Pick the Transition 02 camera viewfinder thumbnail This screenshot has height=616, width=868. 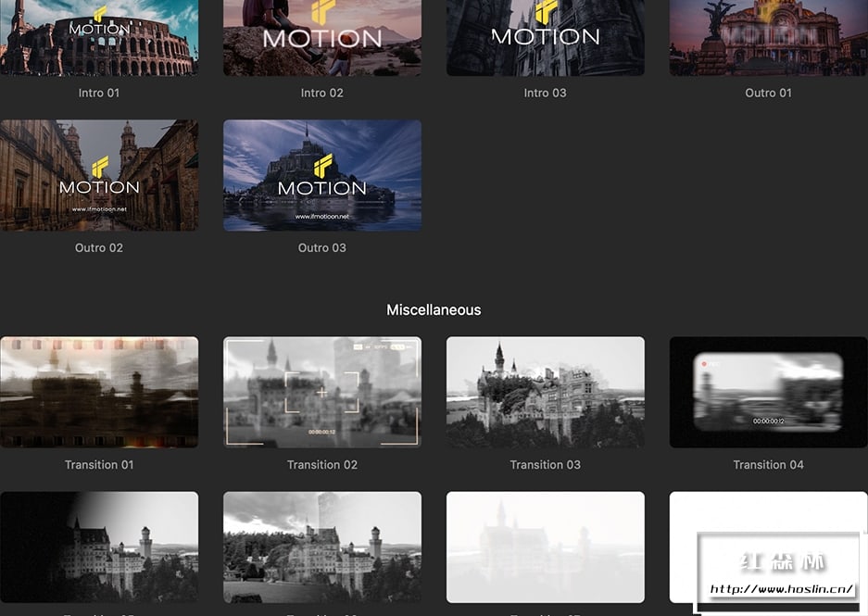(x=322, y=392)
